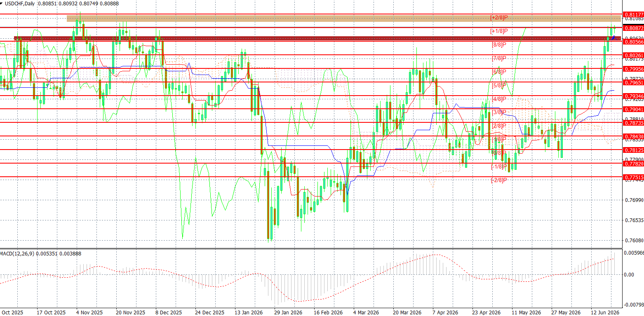The height and width of the screenshot is (316, 644).
Task: Click the 0.79346 price tag
Action: point(634,96)
